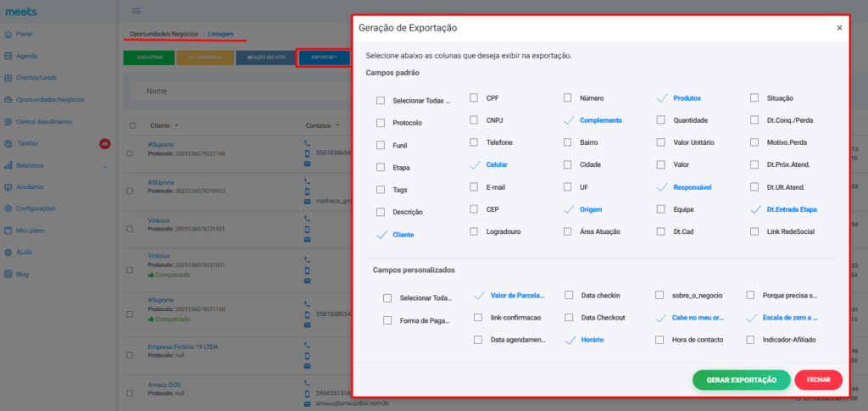Screen dimensions: 868x411
Task: Open the Ajuda help icon
Action: [x=8, y=253]
